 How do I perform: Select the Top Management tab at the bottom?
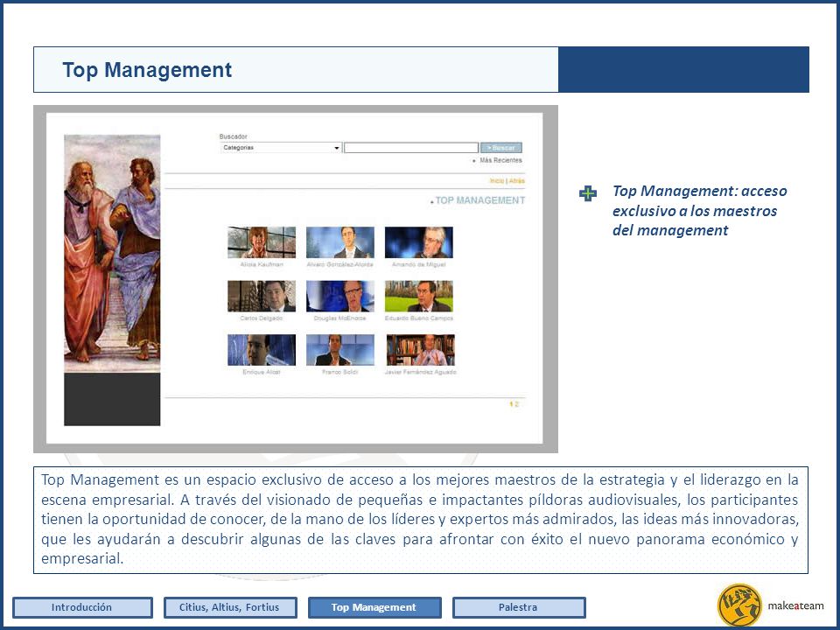pyautogui.click(x=374, y=607)
